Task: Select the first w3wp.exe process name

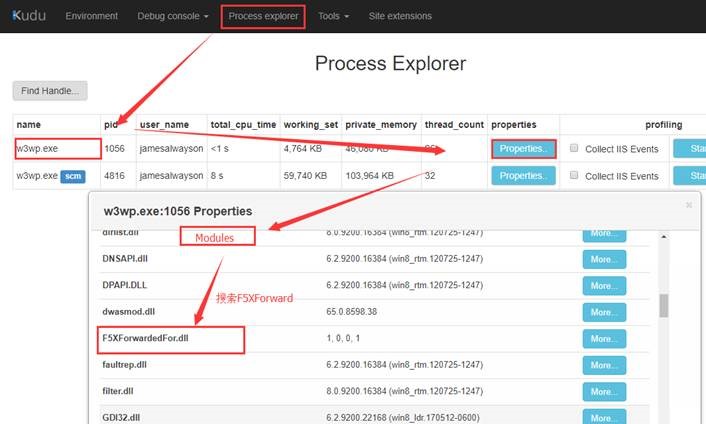Action: coord(38,148)
